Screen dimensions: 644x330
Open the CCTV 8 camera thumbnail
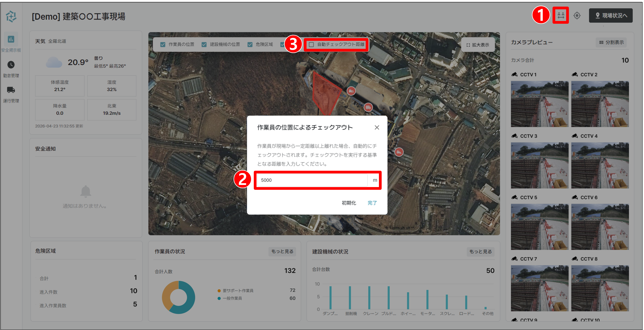[x=600, y=288]
